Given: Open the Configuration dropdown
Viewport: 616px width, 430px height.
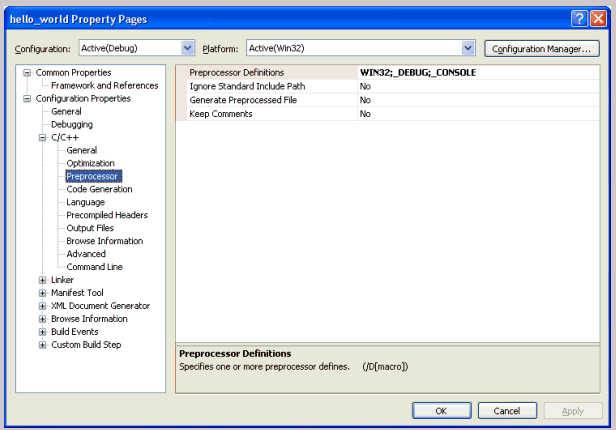Looking at the screenshot, I should (x=188, y=48).
